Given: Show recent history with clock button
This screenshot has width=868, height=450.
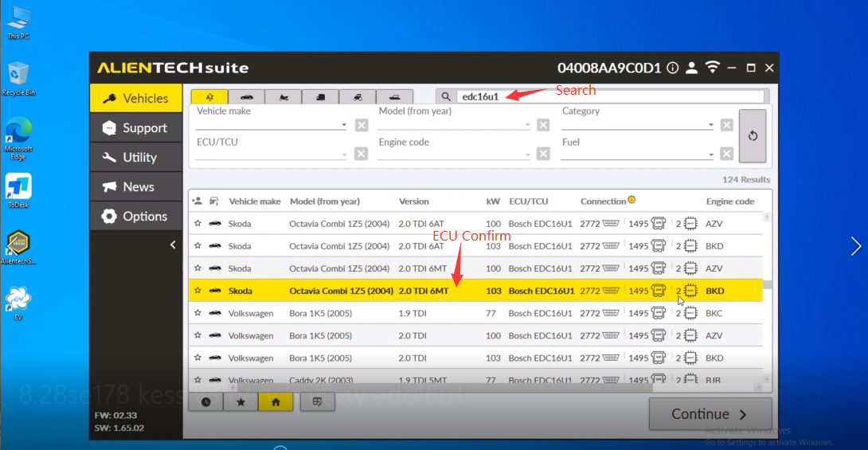Looking at the screenshot, I should (x=206, y=402).
